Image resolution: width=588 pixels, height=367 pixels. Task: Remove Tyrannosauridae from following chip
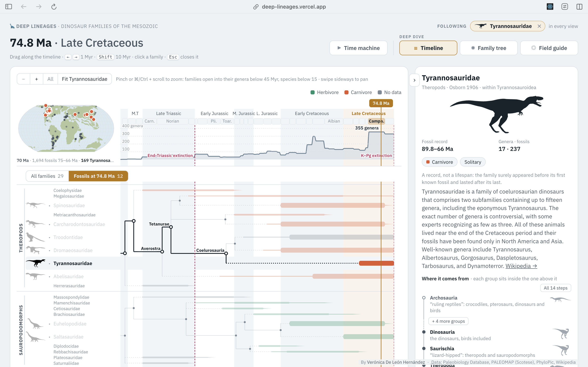[x=539, y=26]
